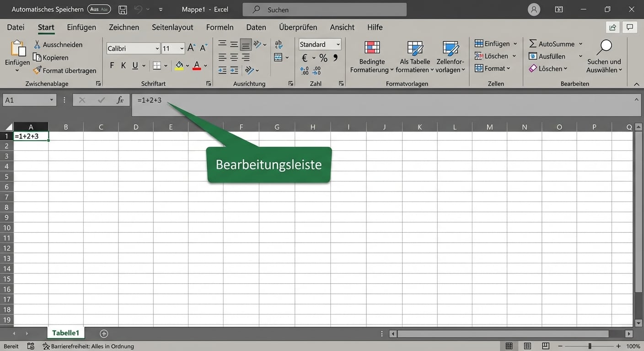Click the wrap text icon
The width and height of the screenshot is (644, 351).
[279, 44]
